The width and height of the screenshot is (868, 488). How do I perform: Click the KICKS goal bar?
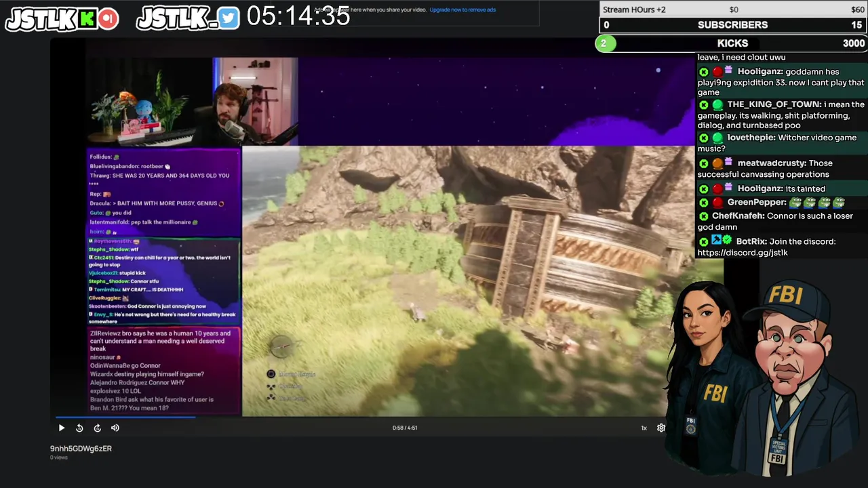[733, 43]
